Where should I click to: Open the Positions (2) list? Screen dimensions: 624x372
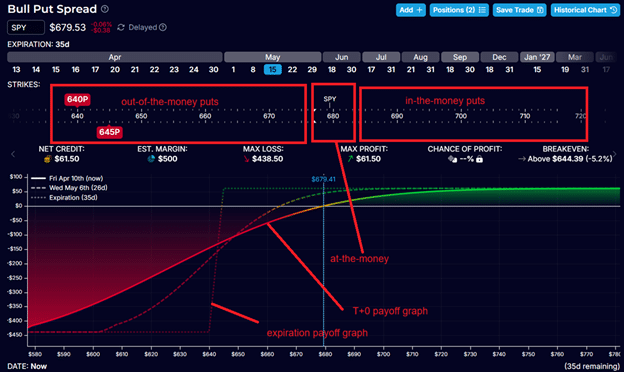click(459, 10)
